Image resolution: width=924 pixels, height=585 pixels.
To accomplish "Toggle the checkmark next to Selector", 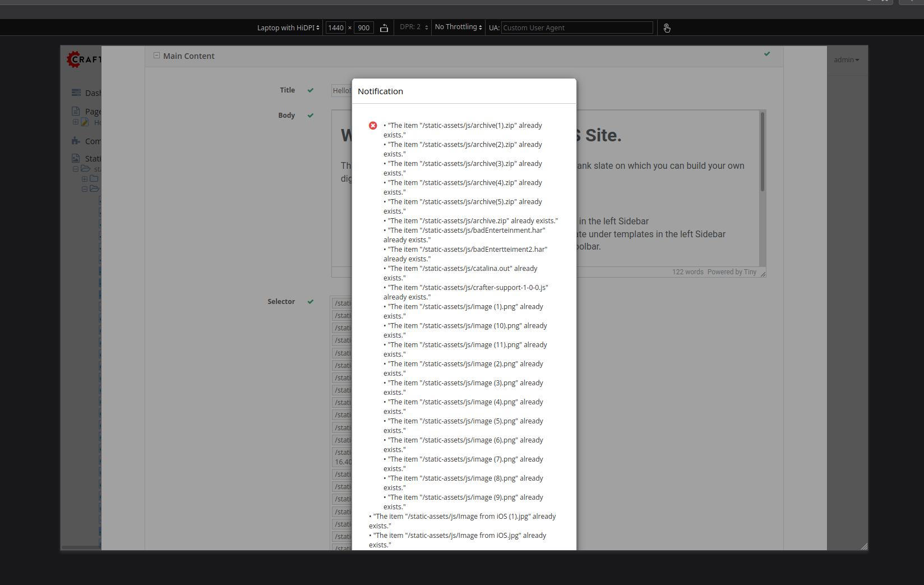I will tap(310, 301).
